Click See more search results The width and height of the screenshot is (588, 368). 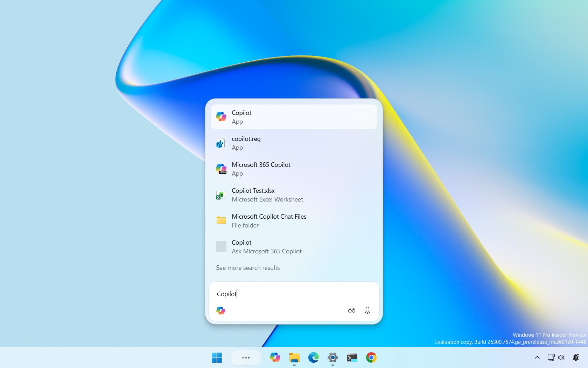click(247, 267)
